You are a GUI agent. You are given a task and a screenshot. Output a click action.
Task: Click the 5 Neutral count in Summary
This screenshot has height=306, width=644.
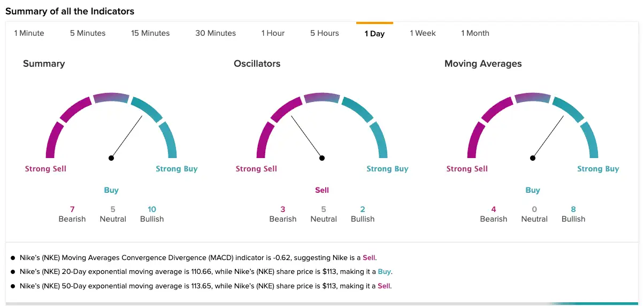[x=113, y=214]
